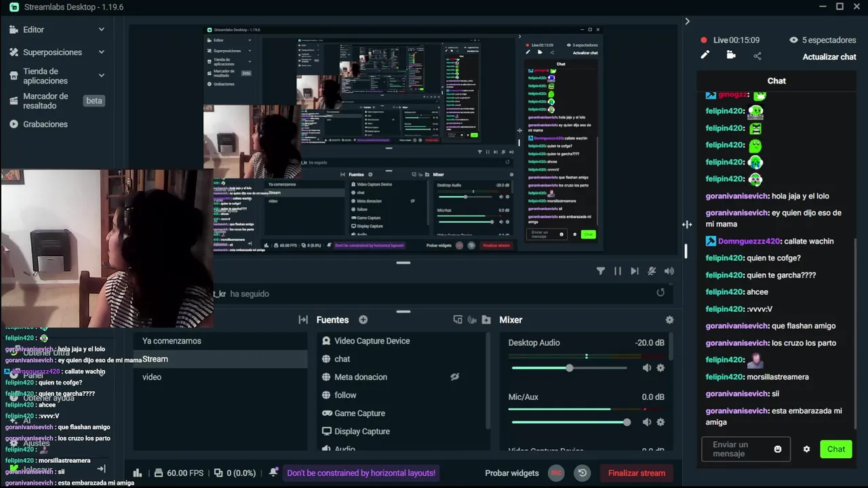
Task: Select the 'video' scene
Action: click(220, 377)
